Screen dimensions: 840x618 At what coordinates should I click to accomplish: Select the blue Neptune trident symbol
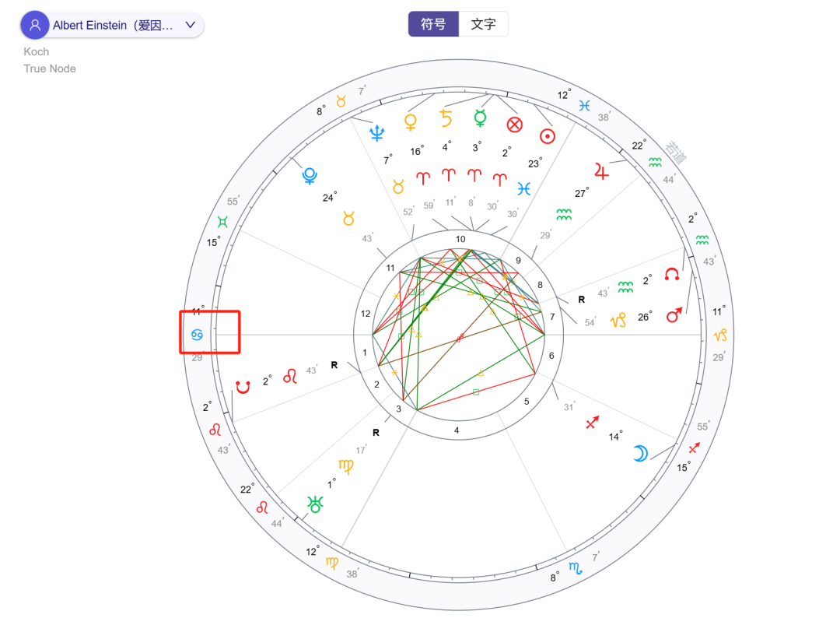click(376, 132)
